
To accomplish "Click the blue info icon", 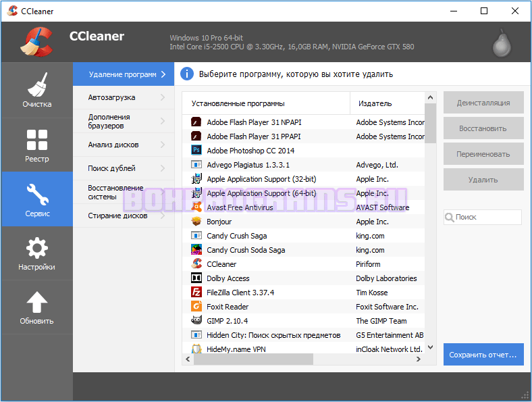I will (x=186, y=74).
